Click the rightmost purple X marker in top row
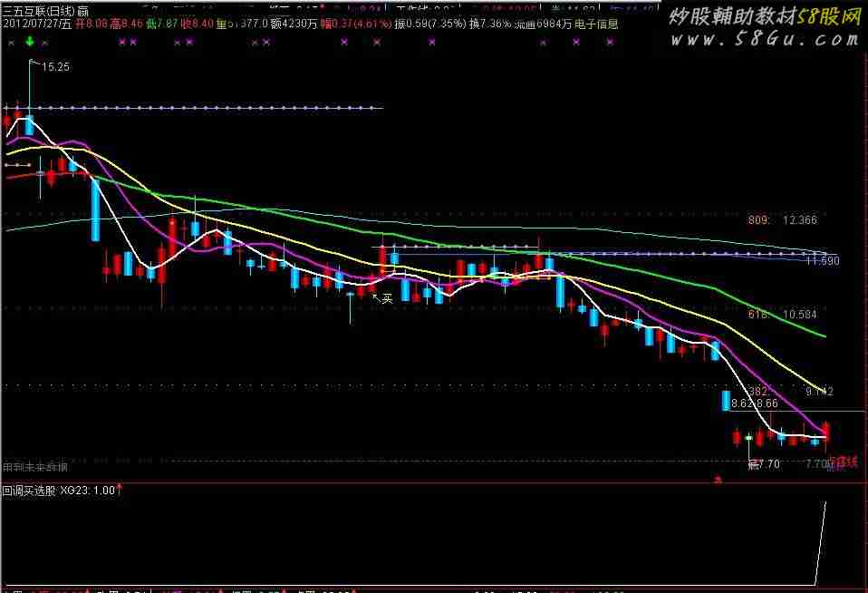The image size is (868, 593). [610, 42]
